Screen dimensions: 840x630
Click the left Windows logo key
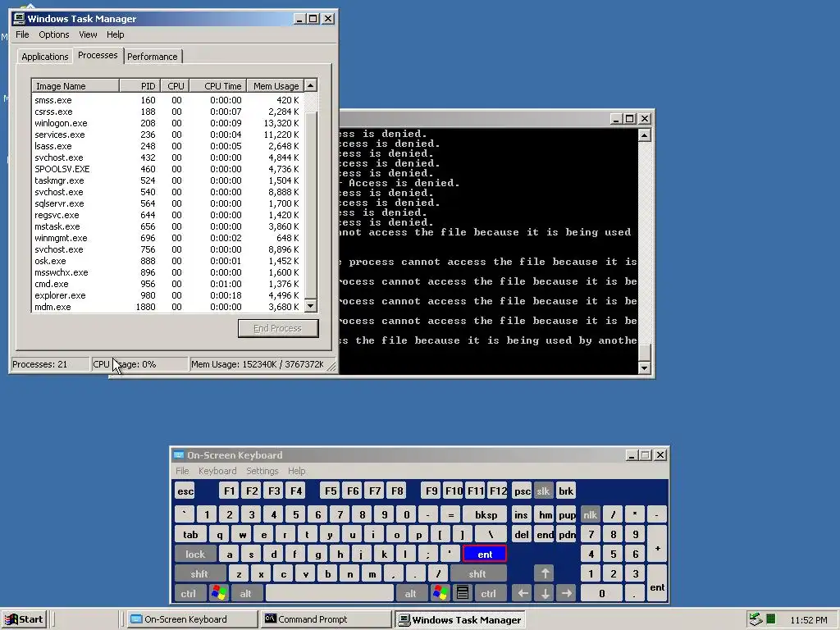219,594
